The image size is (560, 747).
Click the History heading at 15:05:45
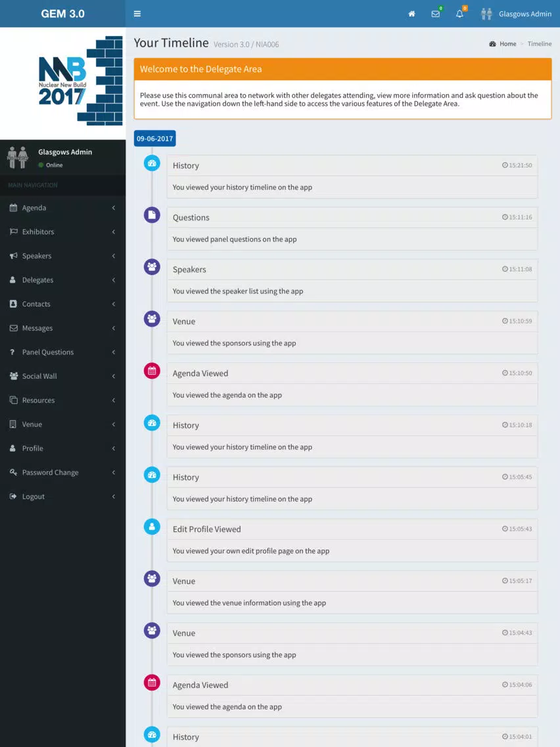click(186, 477)
